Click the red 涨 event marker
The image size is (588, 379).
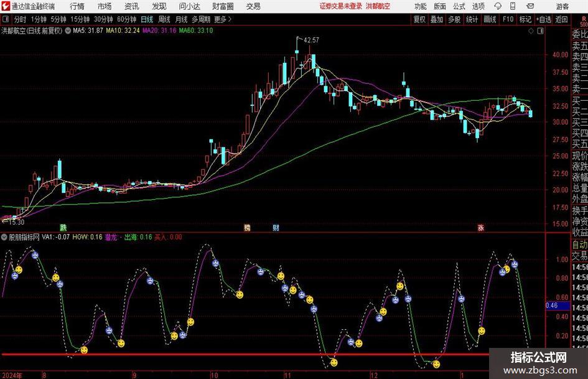point(481,227)
